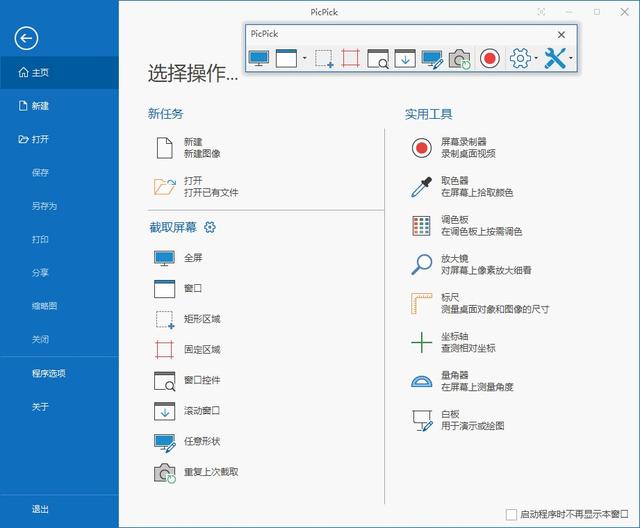Click floating toolbar rectangle region capture icon
The height and width of the screenshot is (528, 640).
[x=324, y=58]
